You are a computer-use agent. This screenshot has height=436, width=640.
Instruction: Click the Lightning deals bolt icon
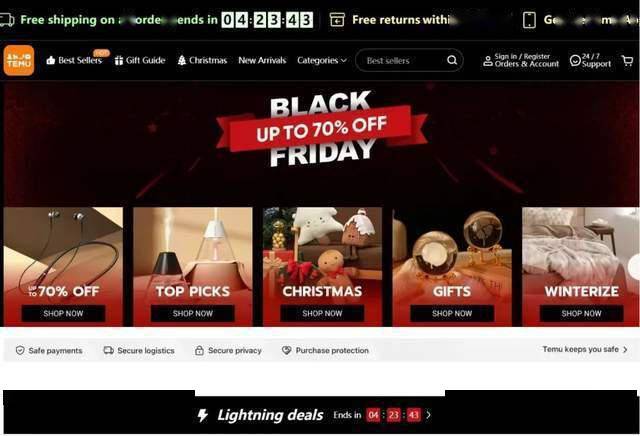pyautogui.click(x=203, y=416)
